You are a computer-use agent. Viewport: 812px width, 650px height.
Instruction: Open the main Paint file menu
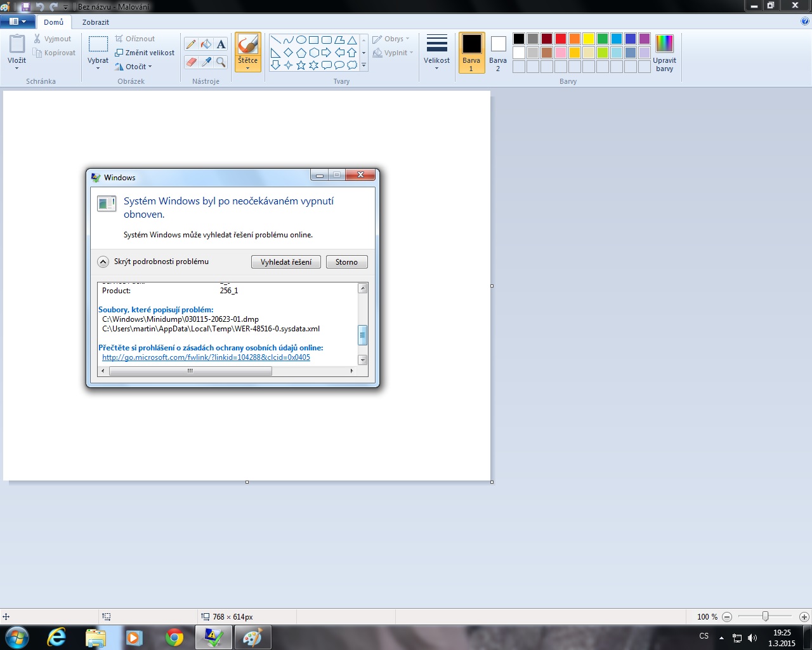(x=18, y=22)
